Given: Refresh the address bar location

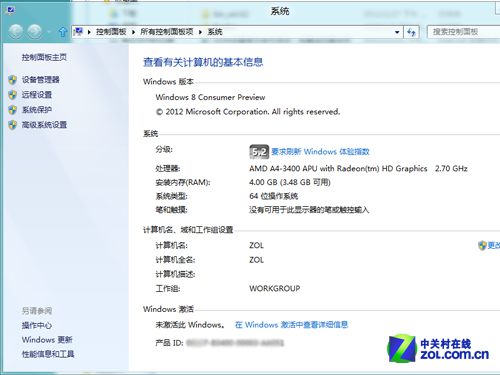Looking at the screenshot, I should (x=411, y=32).
